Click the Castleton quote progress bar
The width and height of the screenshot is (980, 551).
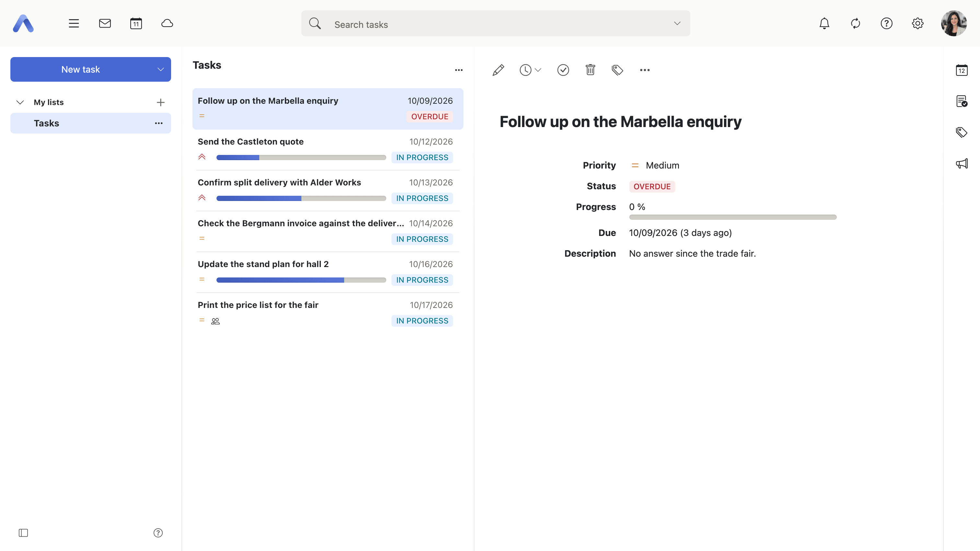tap(301, 158)
